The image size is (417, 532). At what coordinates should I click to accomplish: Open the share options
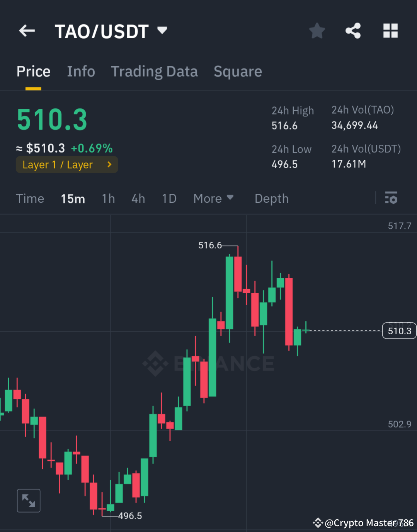coord(353,31)
